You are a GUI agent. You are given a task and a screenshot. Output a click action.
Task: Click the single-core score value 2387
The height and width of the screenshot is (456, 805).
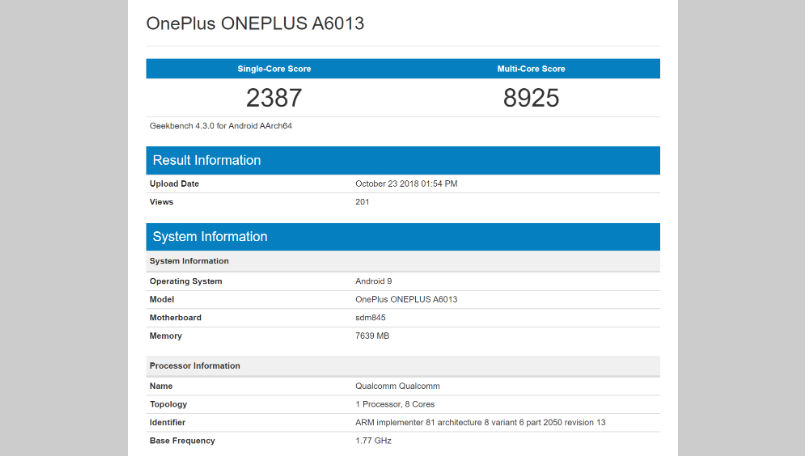274,98
